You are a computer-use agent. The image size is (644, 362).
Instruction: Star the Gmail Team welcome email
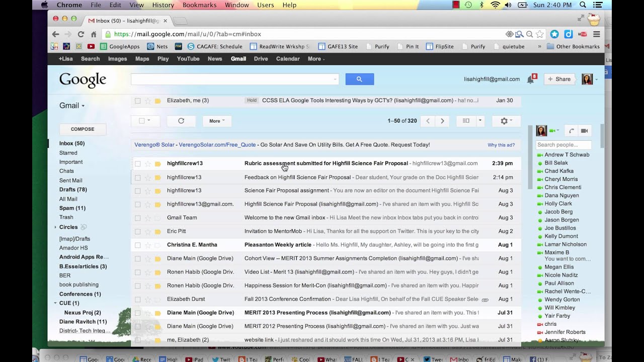click(x=148, y=218)
